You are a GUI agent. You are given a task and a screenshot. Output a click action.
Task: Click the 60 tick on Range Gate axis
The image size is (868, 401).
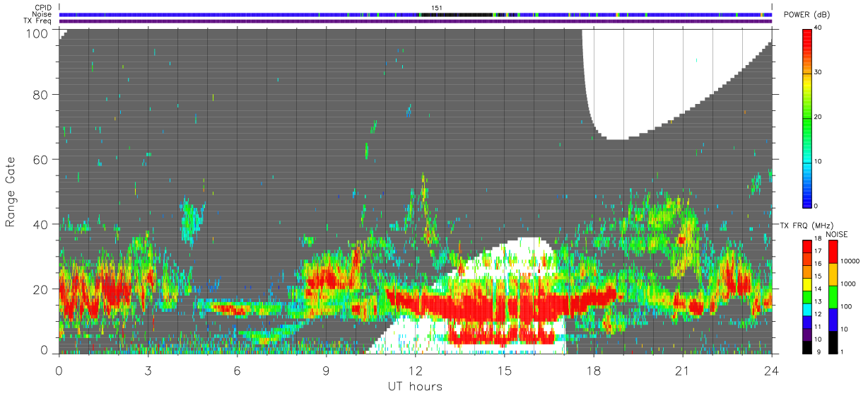coord(41,159)
